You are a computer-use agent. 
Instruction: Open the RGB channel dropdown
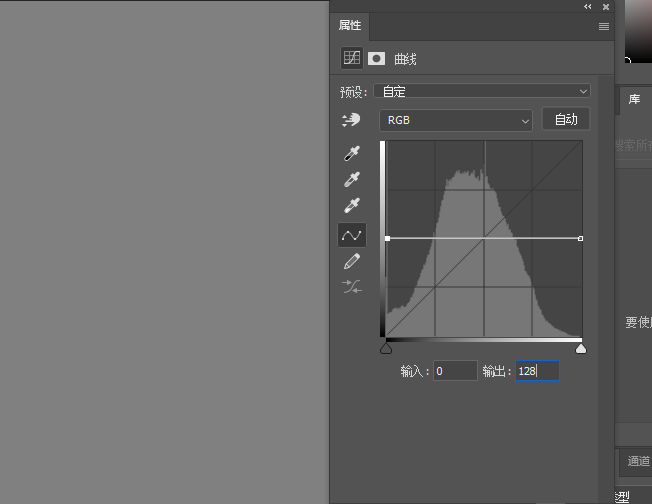[x=456, y=121]
